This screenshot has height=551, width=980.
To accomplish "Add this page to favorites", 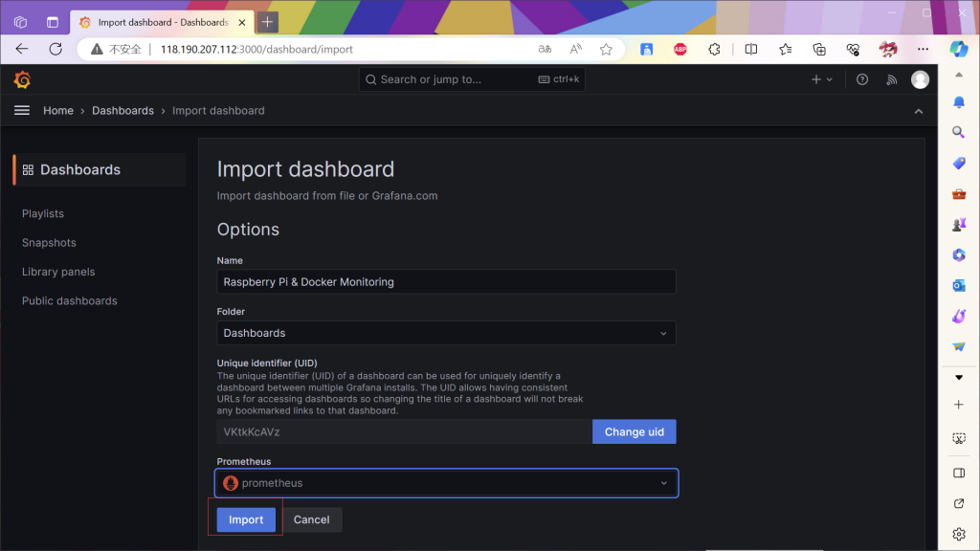I will (606, 50).
